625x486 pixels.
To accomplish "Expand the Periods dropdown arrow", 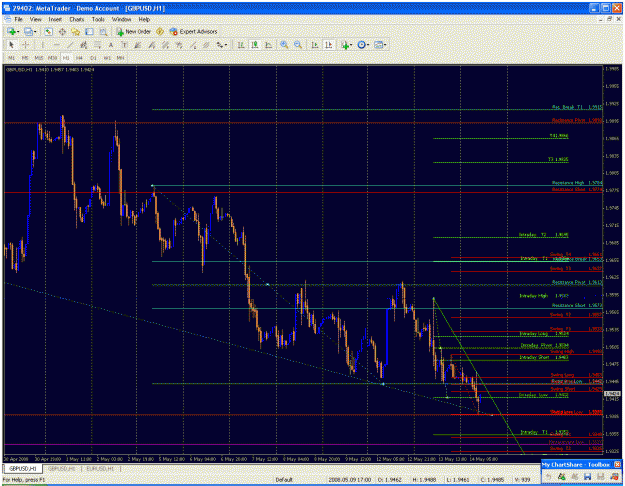I will pyautogui.click(x=368, y=45).
